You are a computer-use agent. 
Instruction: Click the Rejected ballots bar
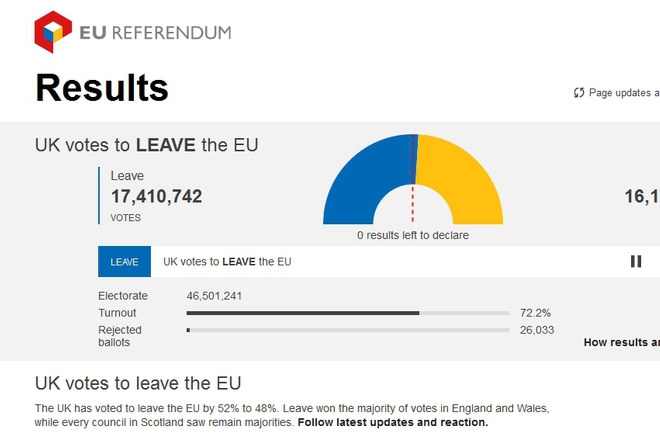[348, 331]
